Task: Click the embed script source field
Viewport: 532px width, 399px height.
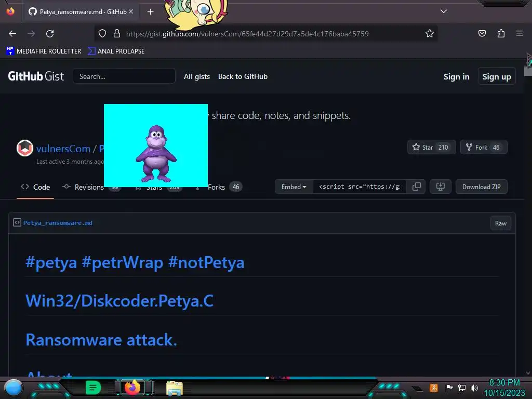Action: click(x=360, y=187)
